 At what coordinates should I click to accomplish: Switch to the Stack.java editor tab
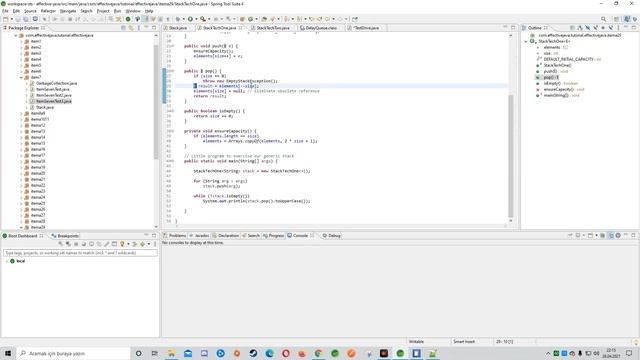[x=178, y=28]
